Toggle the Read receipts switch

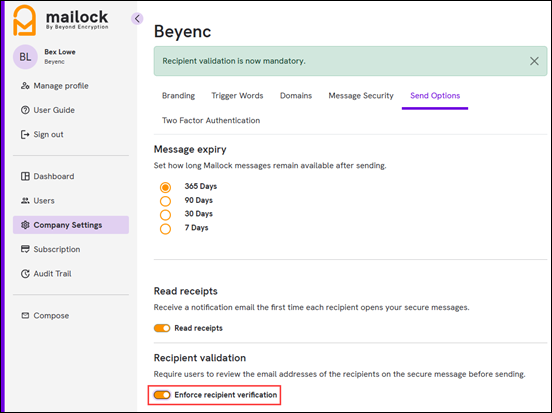pyautogui.click(x=162, y=328)
